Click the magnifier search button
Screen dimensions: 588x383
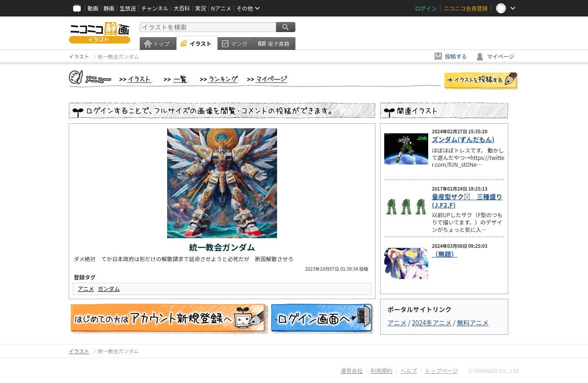(286, 27)
